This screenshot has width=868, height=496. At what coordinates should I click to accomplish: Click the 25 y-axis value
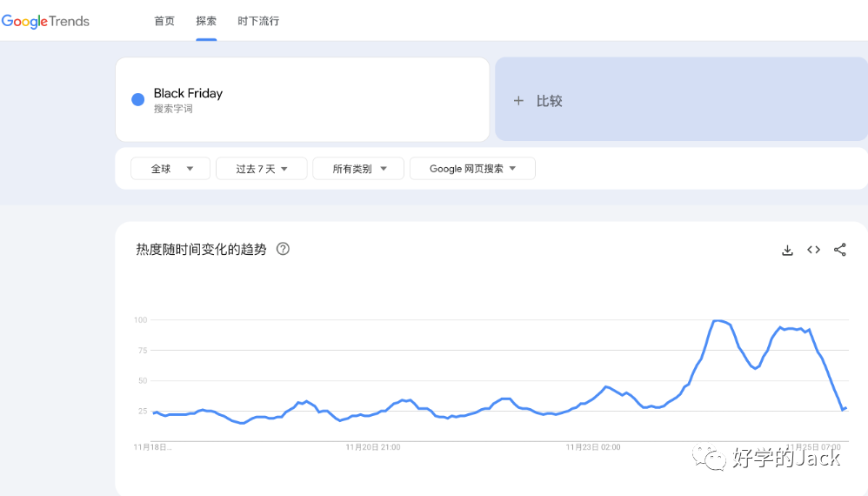click(143, 412)
